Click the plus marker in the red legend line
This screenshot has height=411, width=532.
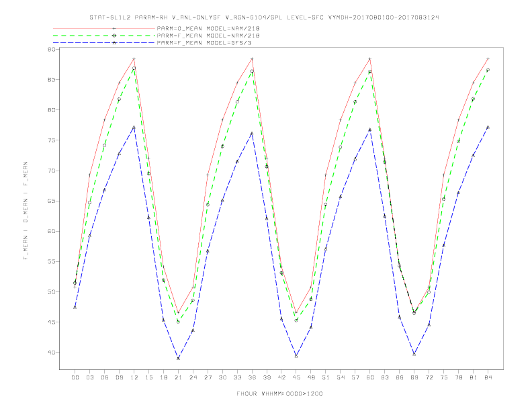click(x=114, y=28)
